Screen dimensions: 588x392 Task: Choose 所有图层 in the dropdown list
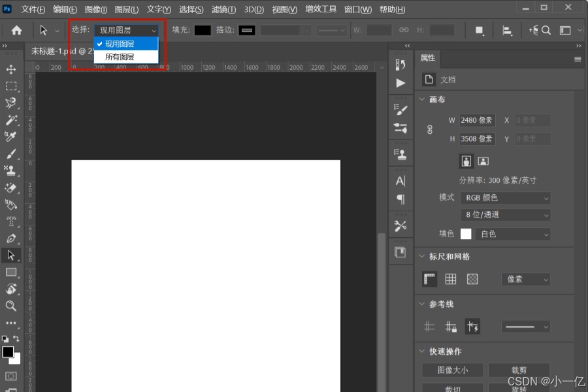pos(126,57)
